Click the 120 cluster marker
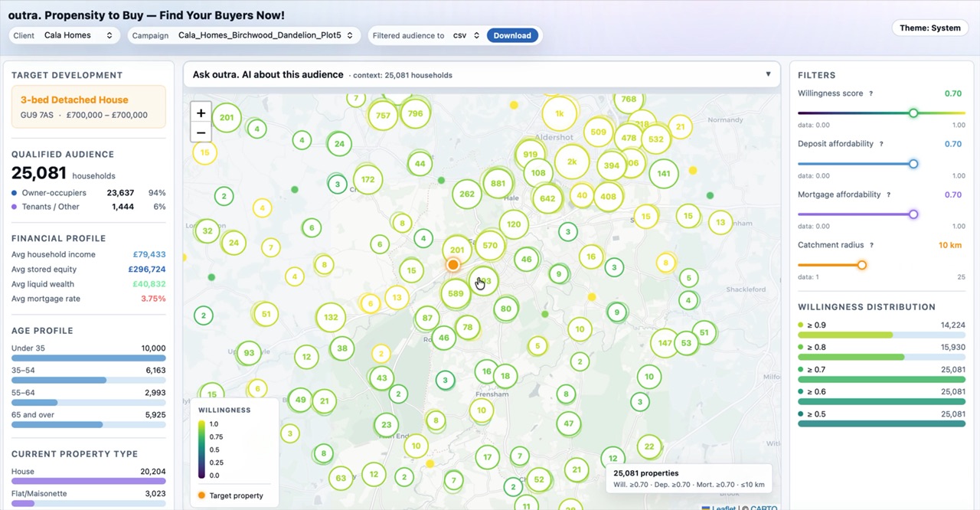The image size is (980, 510). pos(514,224)
